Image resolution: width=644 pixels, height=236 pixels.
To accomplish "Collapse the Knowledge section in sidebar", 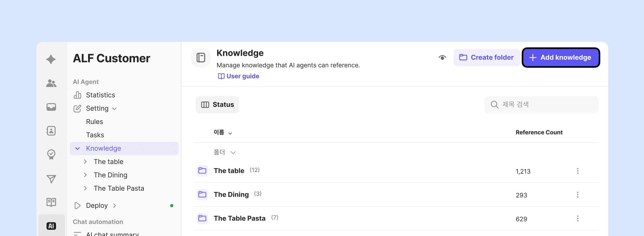I will [78, 149].
